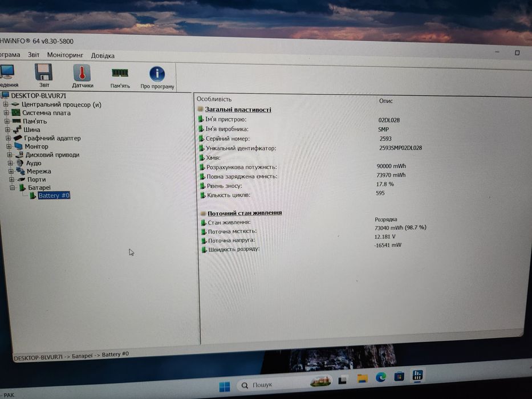This screenshot has height=399, width=532.
Task: Click the Графічний адаптер tree icon
Action: click(x=17, y=138)
